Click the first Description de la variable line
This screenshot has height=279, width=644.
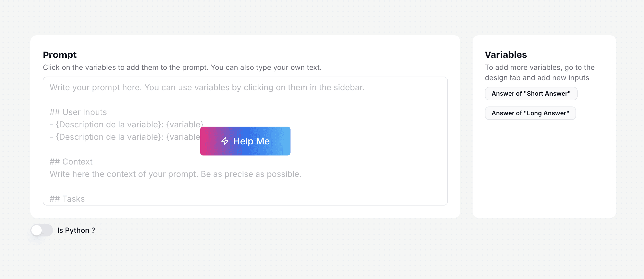coord(127,125)
